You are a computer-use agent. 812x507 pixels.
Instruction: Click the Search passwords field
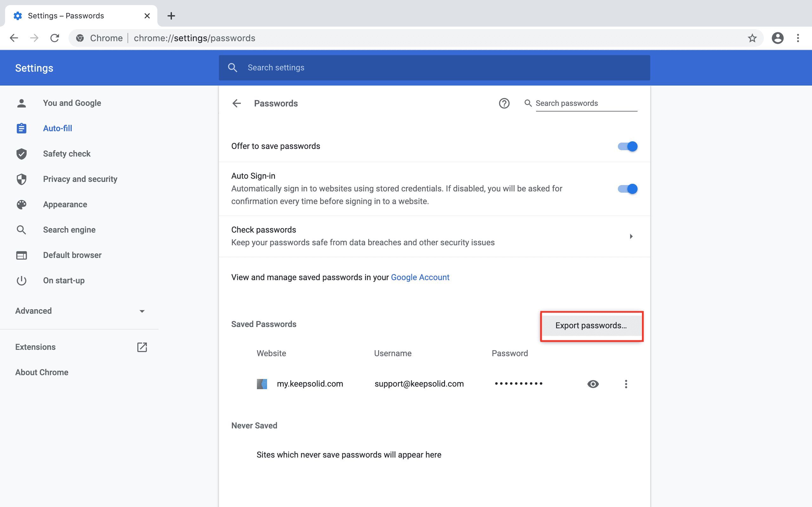[586, 103]
